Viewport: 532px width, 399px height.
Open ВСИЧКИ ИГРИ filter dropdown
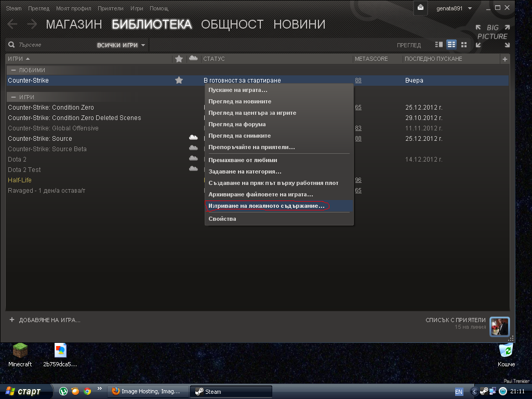121,45
